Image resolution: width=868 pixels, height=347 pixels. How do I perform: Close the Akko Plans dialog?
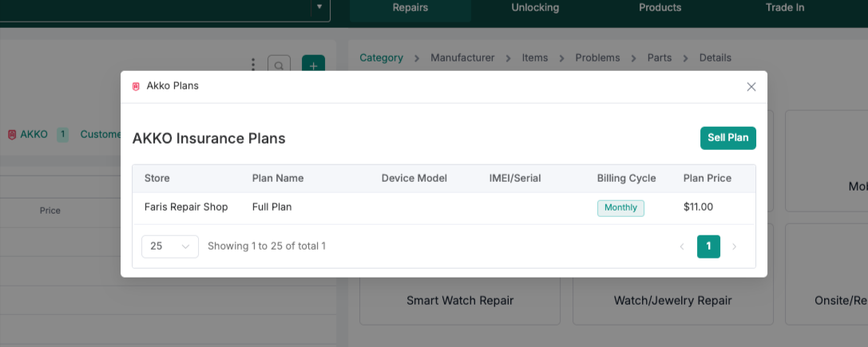(751, 87)
